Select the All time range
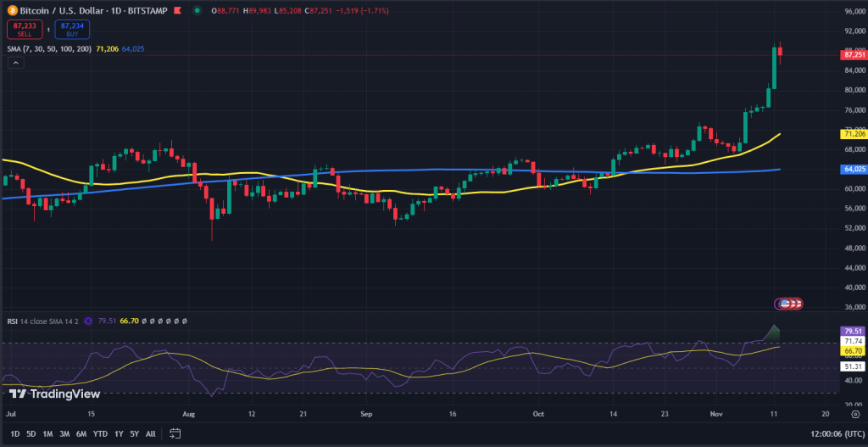The height and width of the screenshot is (447, 868). pos(150,433)
